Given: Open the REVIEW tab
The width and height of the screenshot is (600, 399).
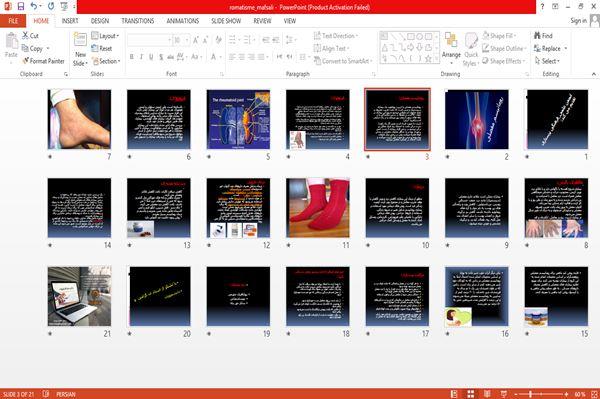Looking at the screenshot, I should 262,21.
